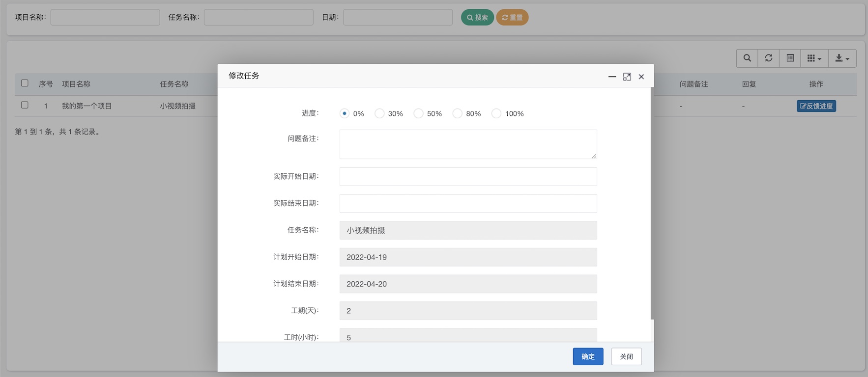The width and height of the screenshot is (868, 377).
Task: Click the 计划结束日期 field 2022-04-20
Action: pos(468,284)
